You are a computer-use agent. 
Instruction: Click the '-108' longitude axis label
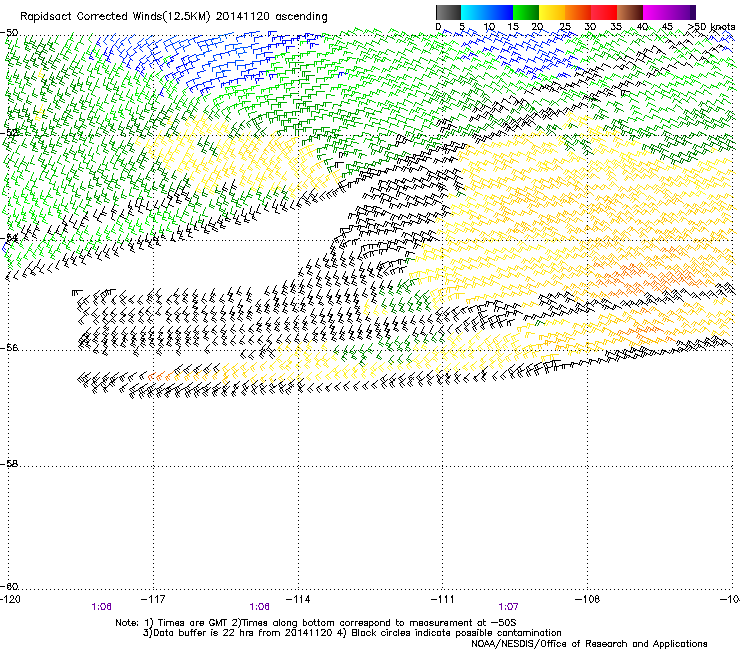click(x=588, y=599)
